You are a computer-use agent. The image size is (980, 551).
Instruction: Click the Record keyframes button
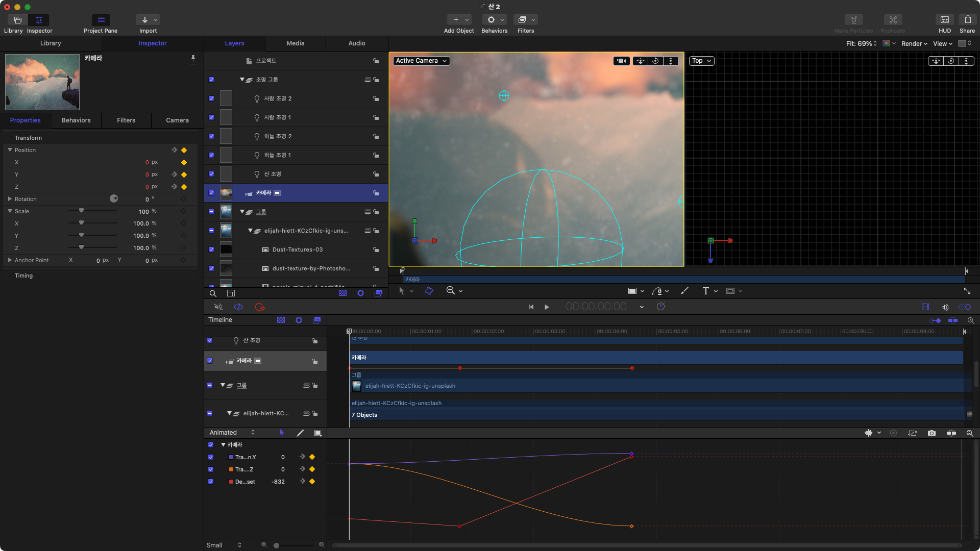point(260,307)
